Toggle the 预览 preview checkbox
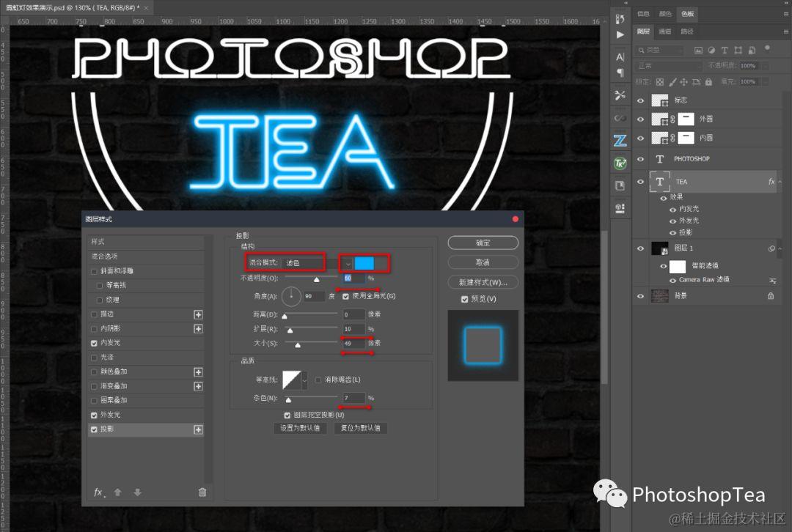 click(464, 299)
